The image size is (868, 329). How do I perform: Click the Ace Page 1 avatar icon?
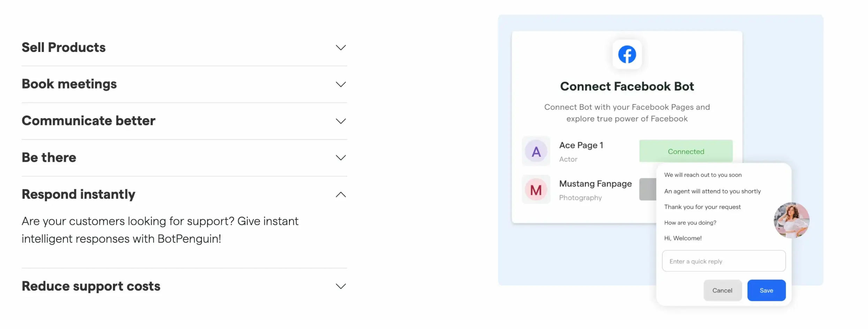click(536, 151)
